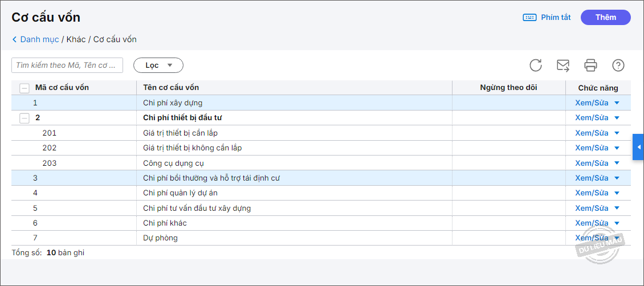Screen dimensions: 644x286
Task: Click the printer icon
Action: (590, 66)
